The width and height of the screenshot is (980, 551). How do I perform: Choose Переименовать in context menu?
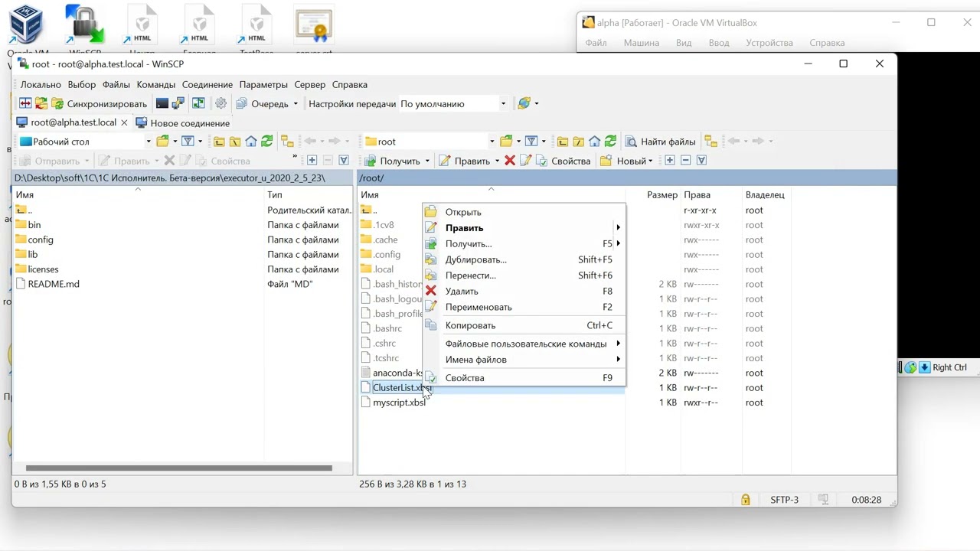(524, 307)
